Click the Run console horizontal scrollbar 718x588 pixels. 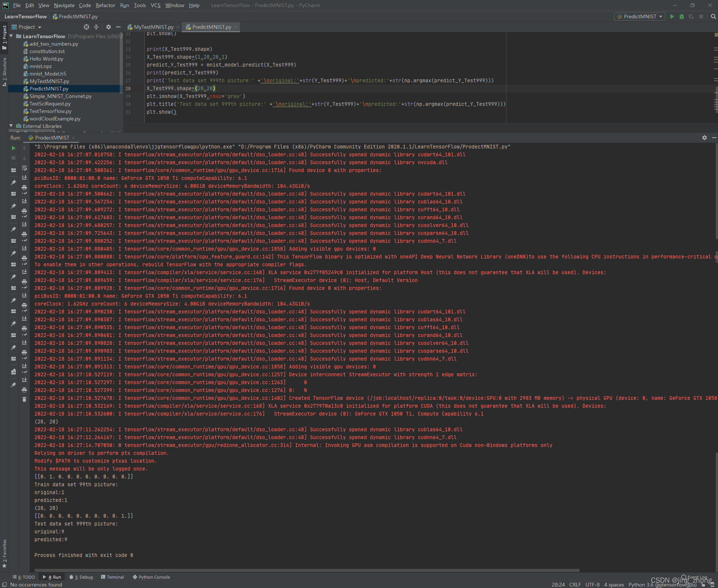(x=307, y=570)
